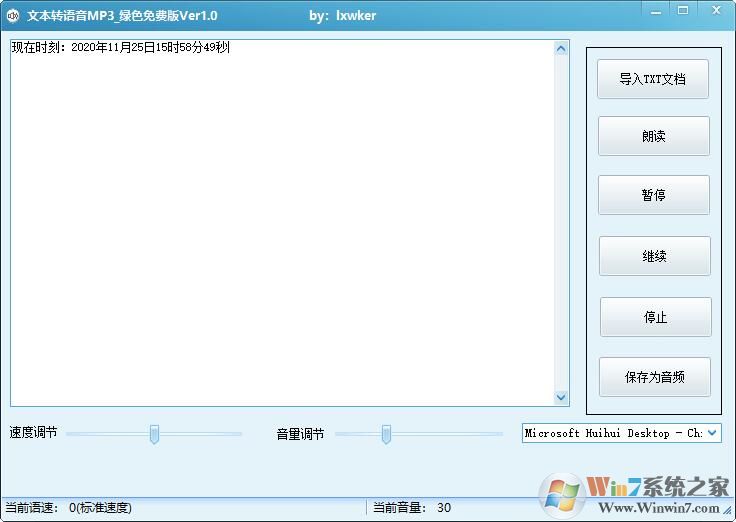Stop playback with 停止 button

655,317
